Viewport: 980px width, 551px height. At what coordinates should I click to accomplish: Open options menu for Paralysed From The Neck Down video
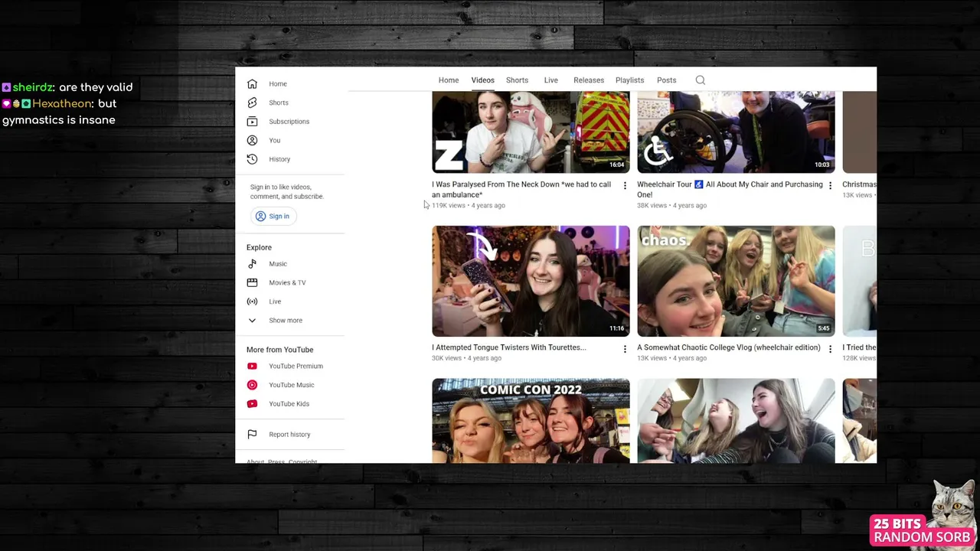point(625,186)
